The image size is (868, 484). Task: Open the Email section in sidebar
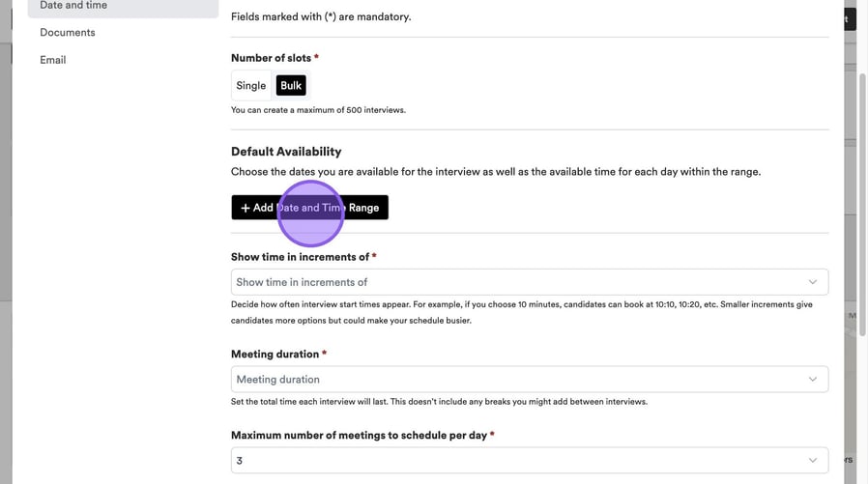click(53, 60)
